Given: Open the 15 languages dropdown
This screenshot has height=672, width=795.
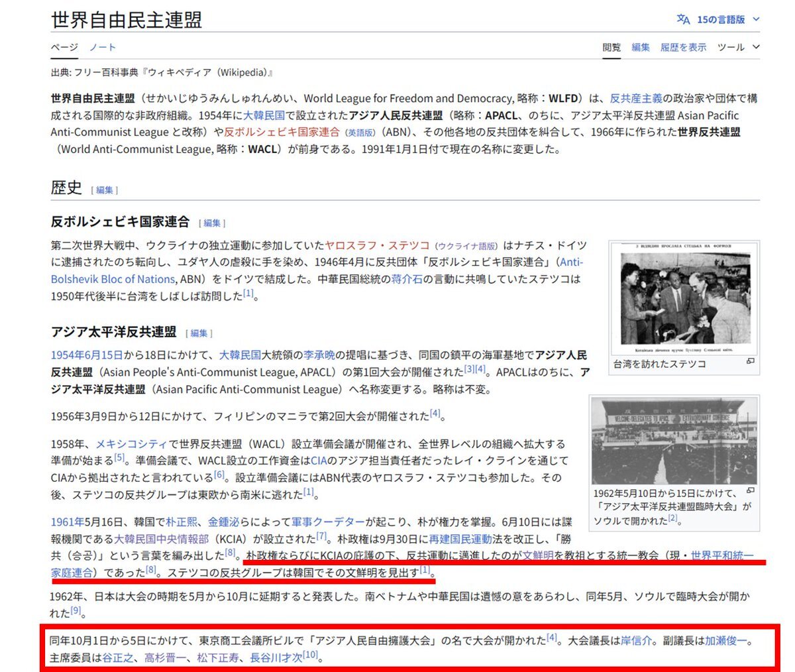Looking at the screenshot, I should (727, 19).
